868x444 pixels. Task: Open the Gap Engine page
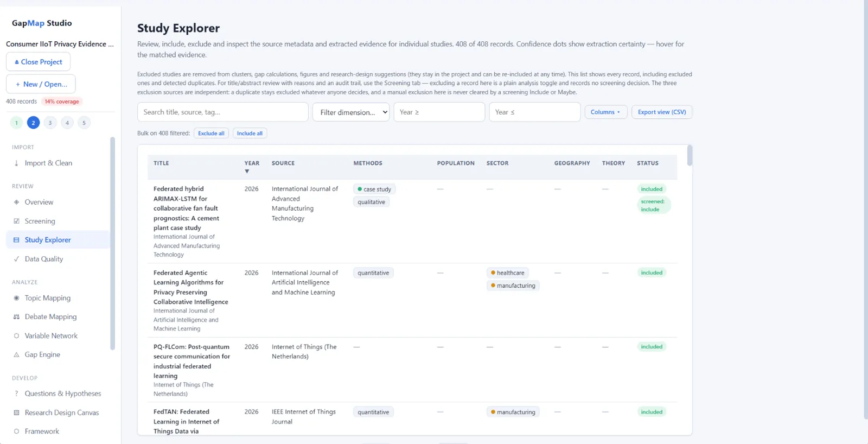tap(58, 354)
